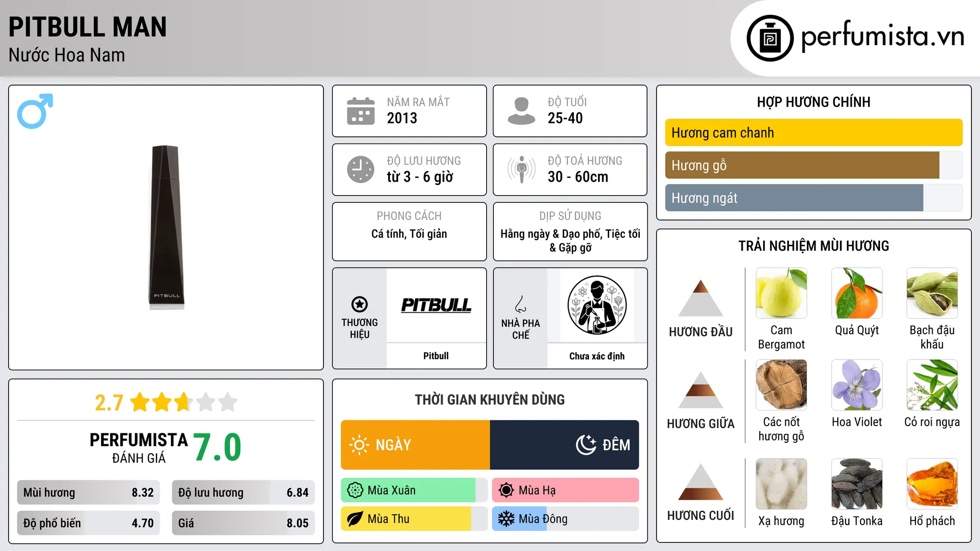The width and height of the screenshot is (980, 551).
Task: Click the Giá 8.05 score bar
Action: [243, 523]
